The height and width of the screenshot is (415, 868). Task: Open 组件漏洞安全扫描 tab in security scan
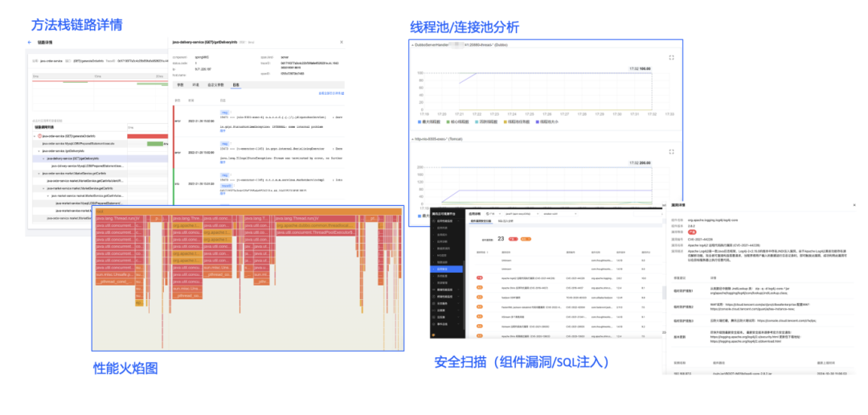(x=481, y=220)
